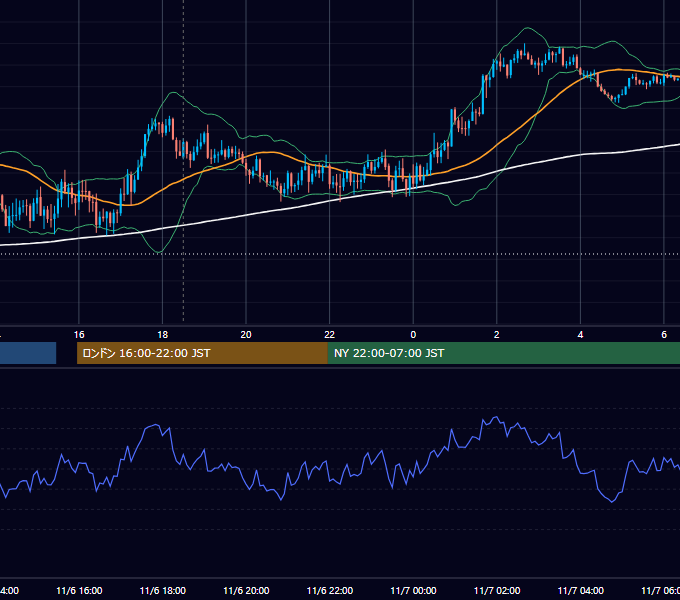Select the NY 22:00-07:00 JST session bar

tap(503, 353)
